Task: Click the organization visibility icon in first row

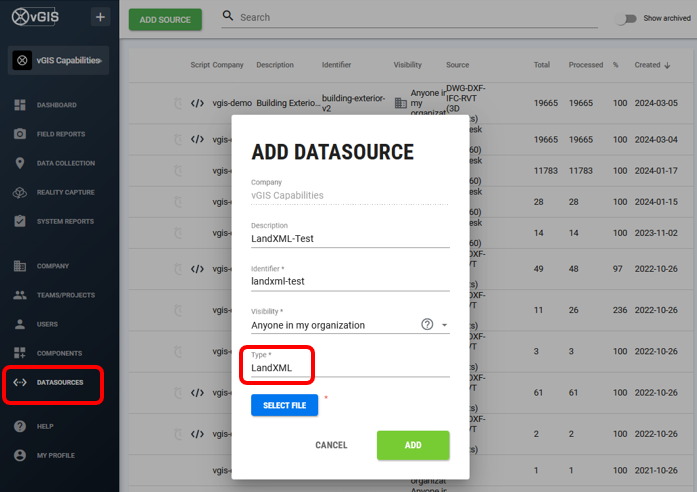Action: click(x=401, y=103)
